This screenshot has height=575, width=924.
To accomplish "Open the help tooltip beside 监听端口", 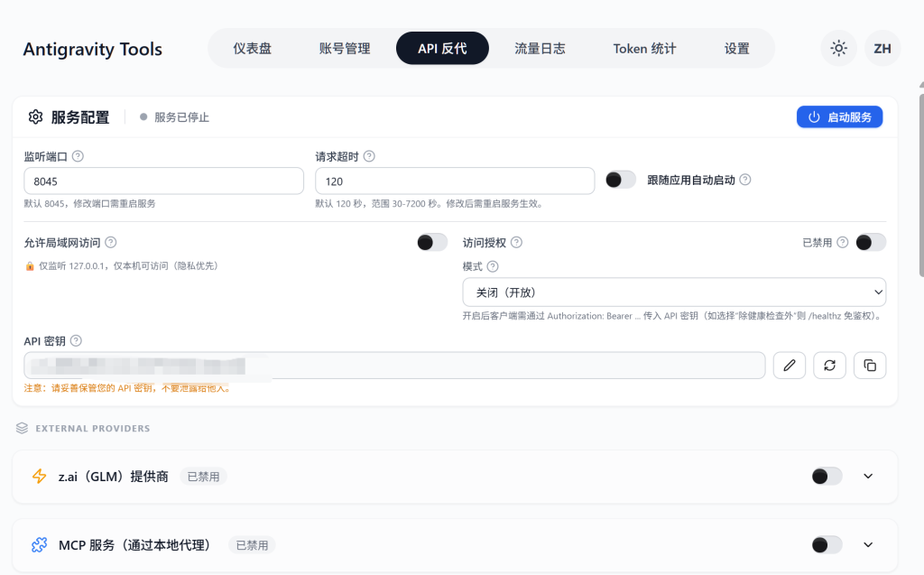I will pyautogui.click(x=79, y=155).
